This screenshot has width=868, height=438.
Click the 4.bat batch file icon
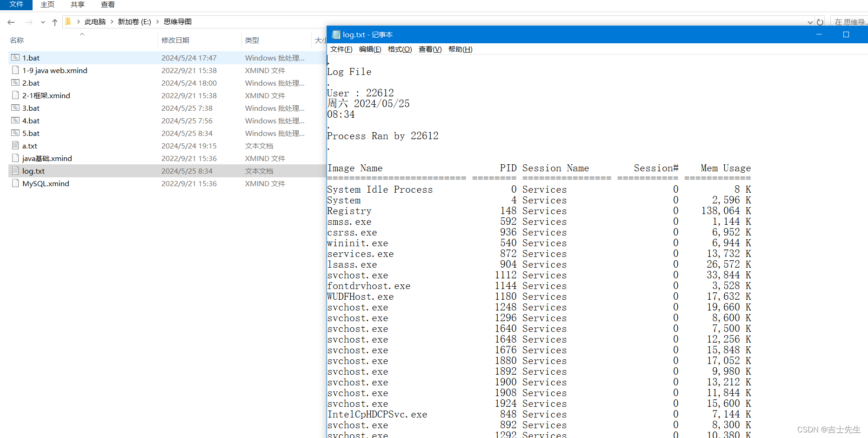point(15,121)
